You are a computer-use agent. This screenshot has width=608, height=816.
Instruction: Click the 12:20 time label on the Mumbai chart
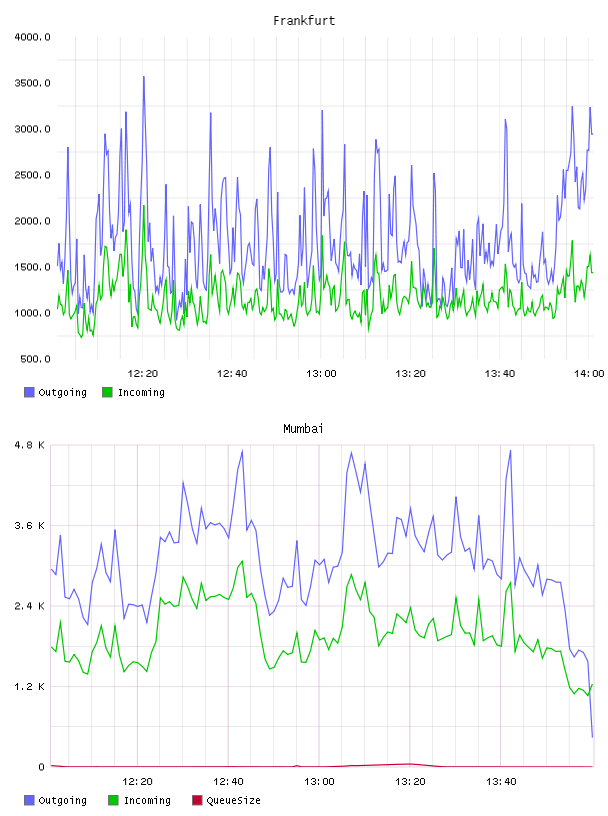(137, 782)
